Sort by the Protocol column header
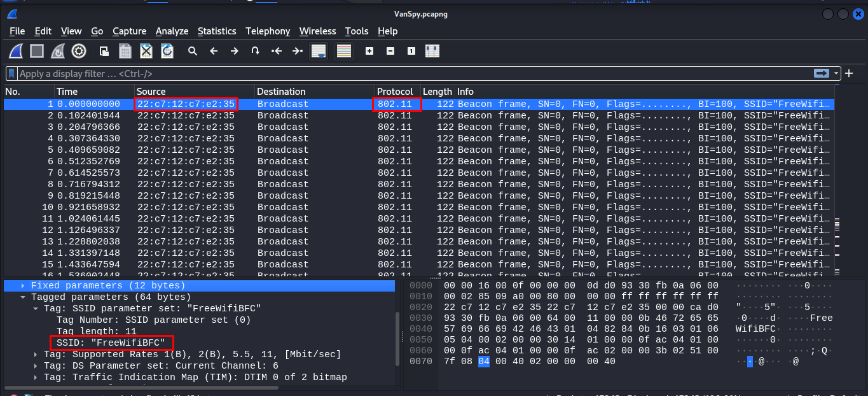Image resolution: width=868 pixels, height=396 pixels. click(397, 92)
